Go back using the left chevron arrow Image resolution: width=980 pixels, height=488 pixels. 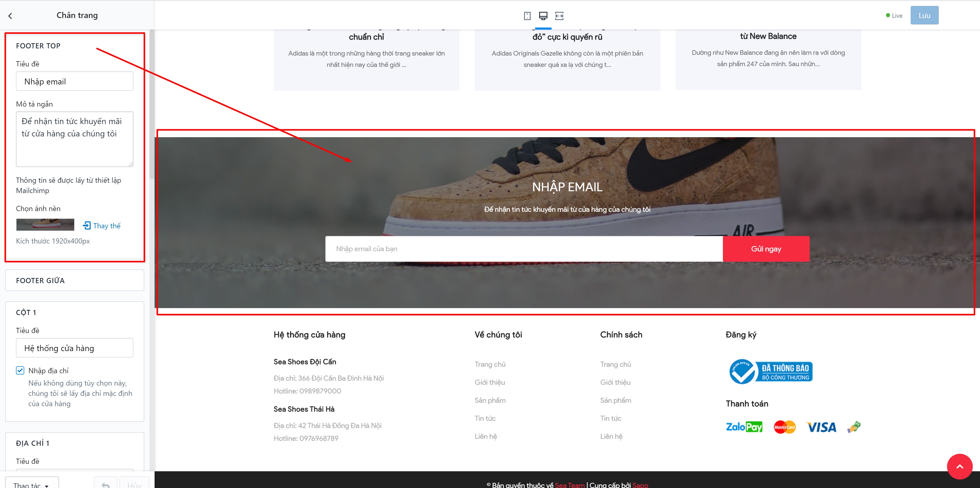coord(10,16)
